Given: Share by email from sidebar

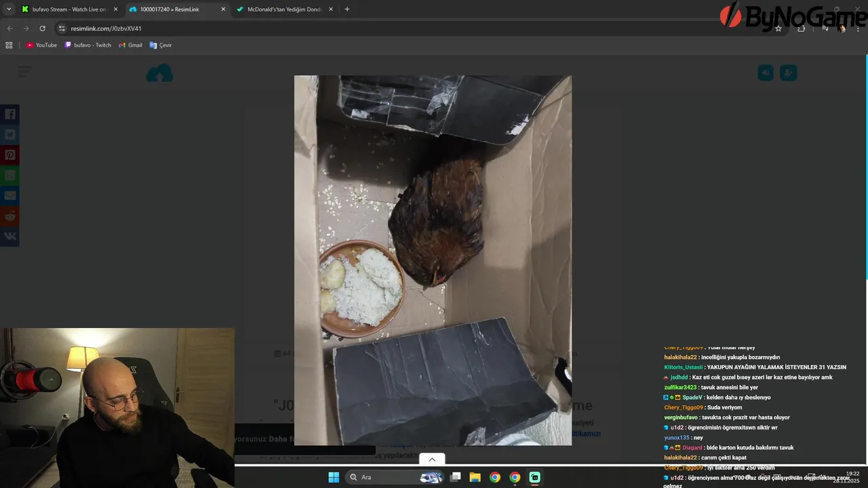Looking at the screenshot, I should pyautogui.click(x=9, y=196).
